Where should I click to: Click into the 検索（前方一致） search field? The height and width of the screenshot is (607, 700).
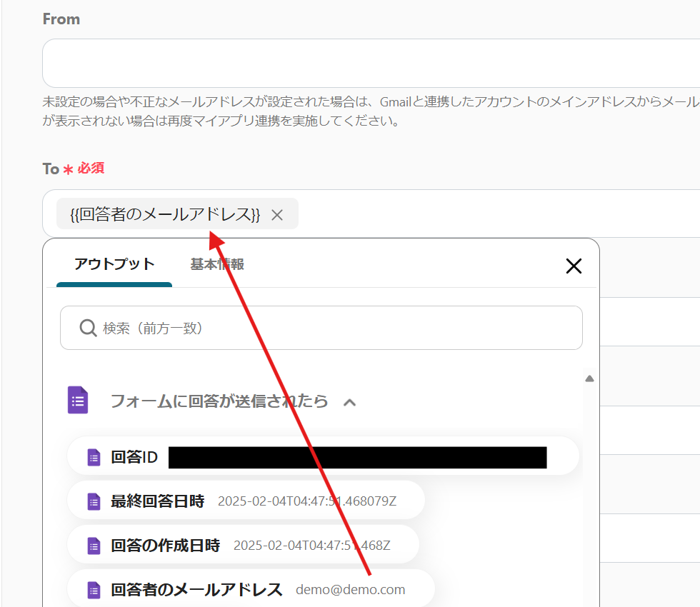click(336, 328)
